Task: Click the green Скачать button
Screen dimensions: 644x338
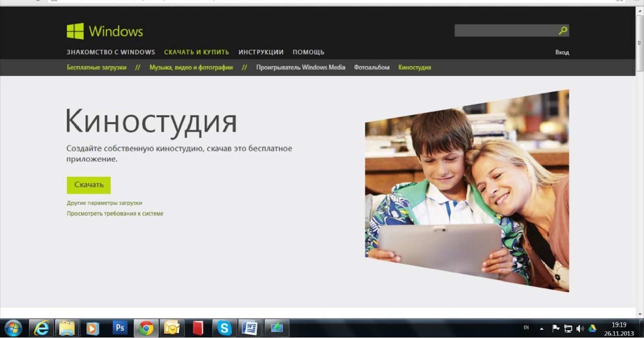Action: [x=89, y=185]
